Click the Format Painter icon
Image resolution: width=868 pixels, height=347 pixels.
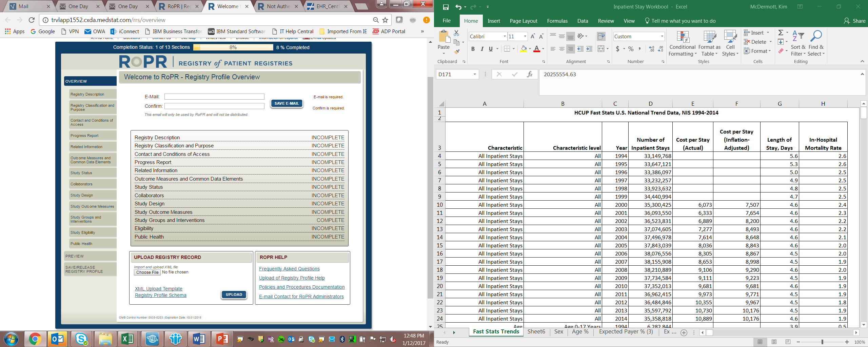point(457,52)
